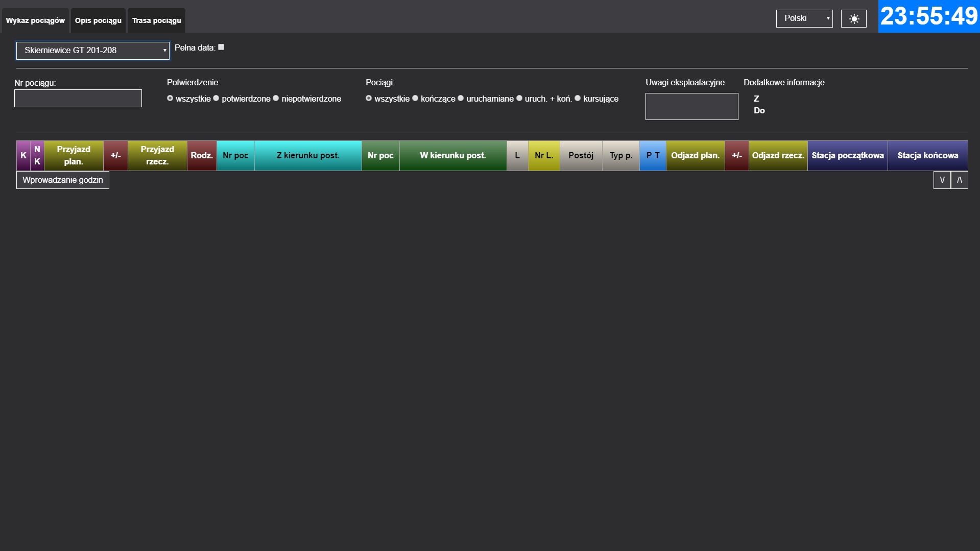Screen dimensions: 980x551
Task: Select the potwierdzone radio option
Action: [x=217, y=98]
